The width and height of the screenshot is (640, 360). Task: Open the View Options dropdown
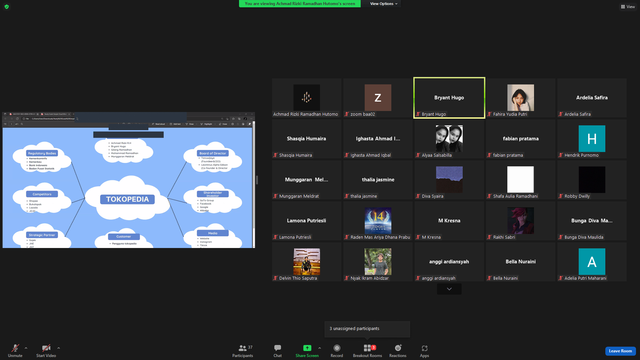coord(383,4)
